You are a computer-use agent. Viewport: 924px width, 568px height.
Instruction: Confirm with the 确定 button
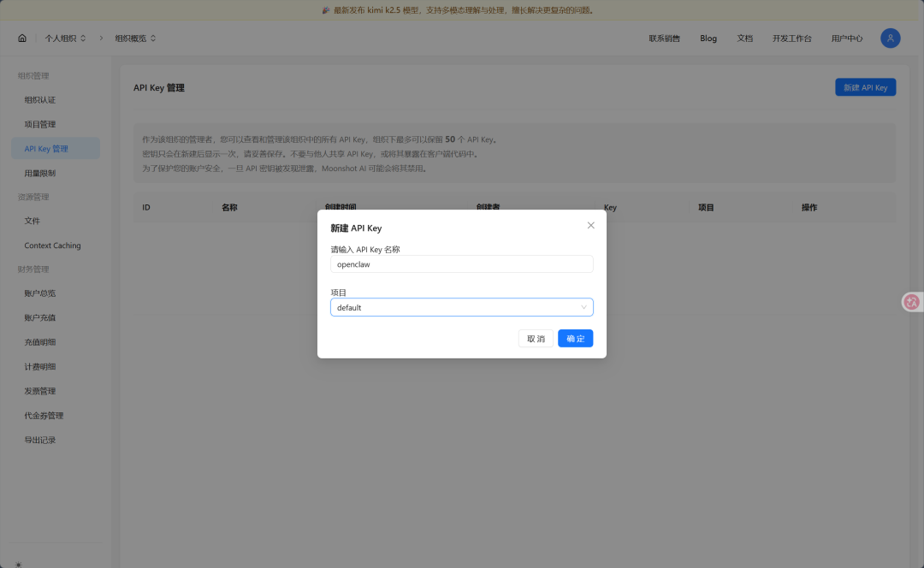[x=575, y=338]
